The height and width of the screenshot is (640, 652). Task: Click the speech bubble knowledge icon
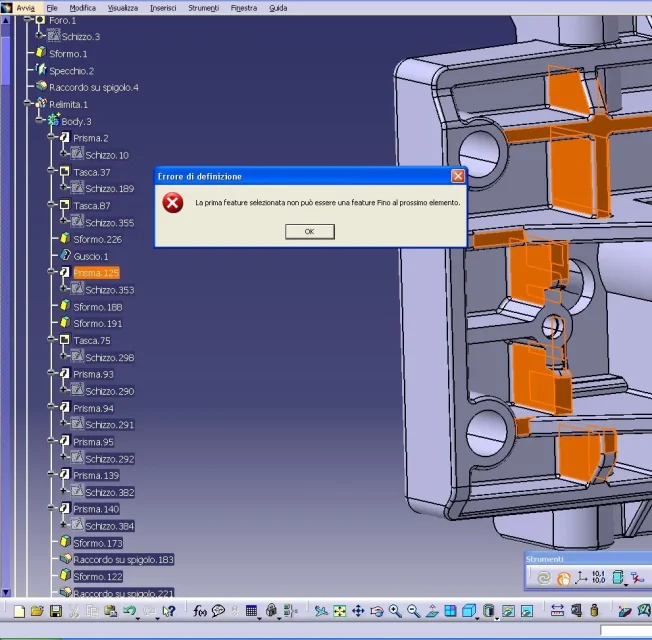tap(218, 611)
